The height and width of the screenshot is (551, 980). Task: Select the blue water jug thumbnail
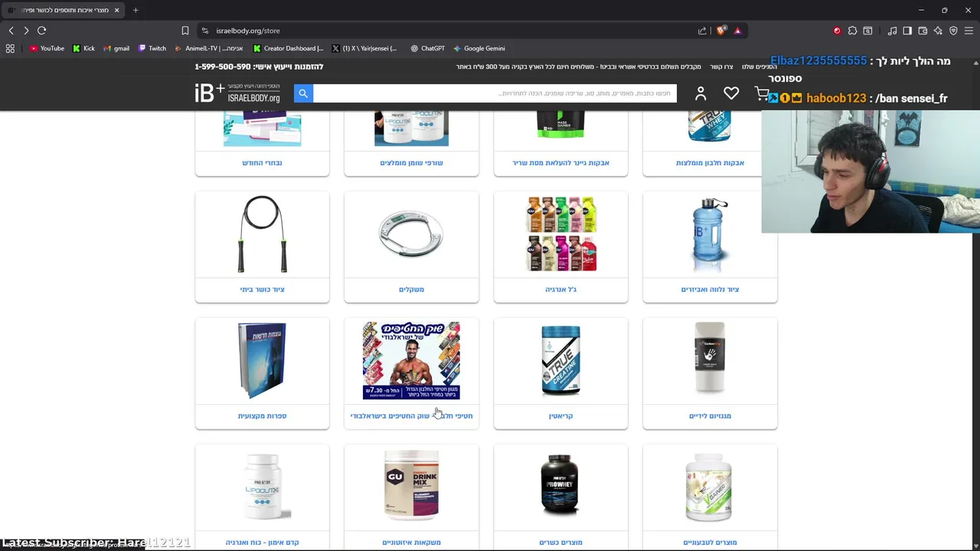pos(710,234)
